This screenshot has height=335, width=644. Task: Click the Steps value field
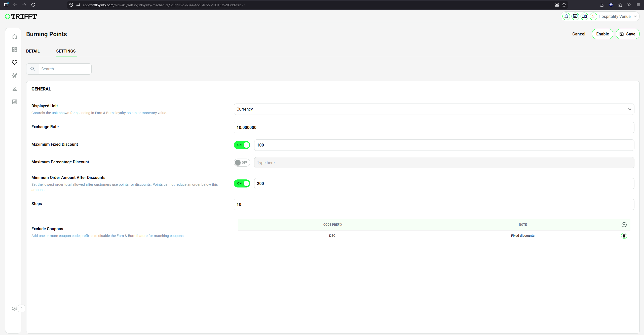pos(434,205)
